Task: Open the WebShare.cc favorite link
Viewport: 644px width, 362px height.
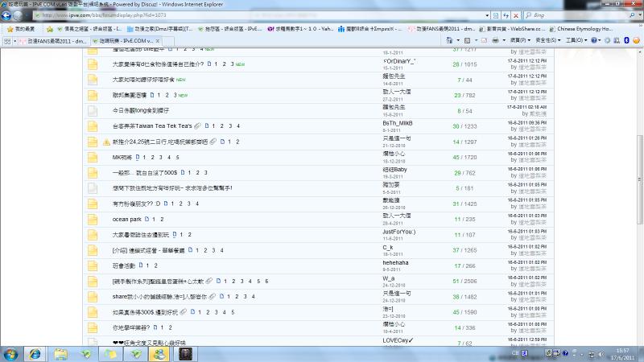Action: point(513,29)
